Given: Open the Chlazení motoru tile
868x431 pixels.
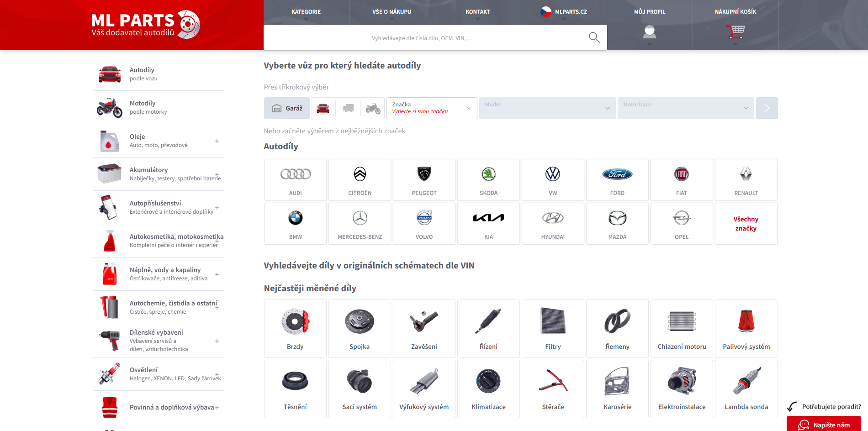Looking at the screenshot, I should point(682,329).
